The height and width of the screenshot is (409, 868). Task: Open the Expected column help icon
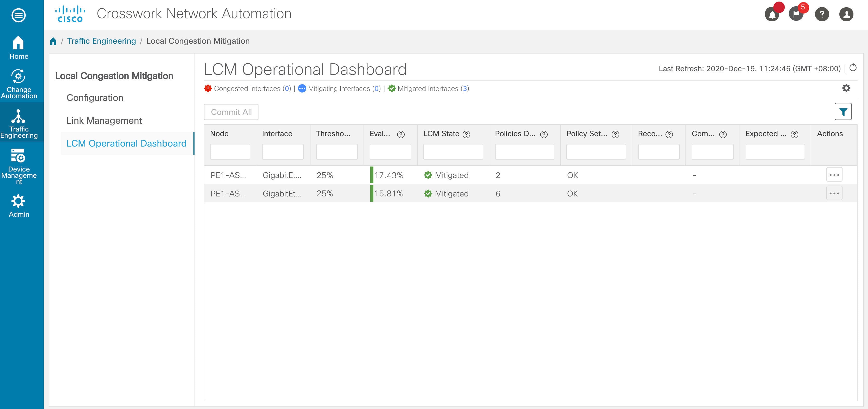click(795, 134)
